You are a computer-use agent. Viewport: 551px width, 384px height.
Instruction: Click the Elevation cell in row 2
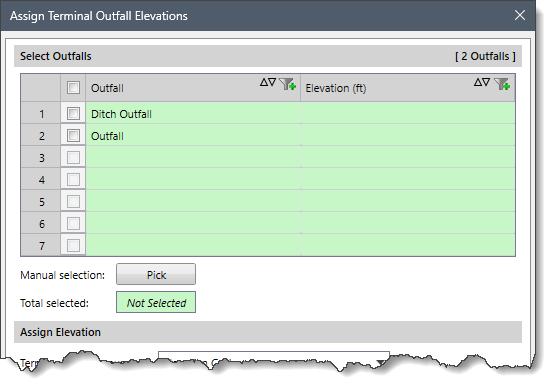click(408, 136)
